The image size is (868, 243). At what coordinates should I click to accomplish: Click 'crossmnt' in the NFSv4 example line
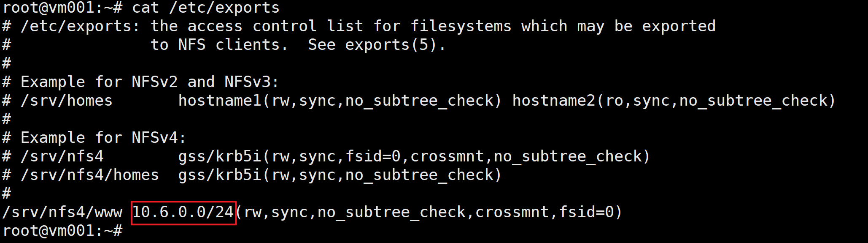click(447, 157)
